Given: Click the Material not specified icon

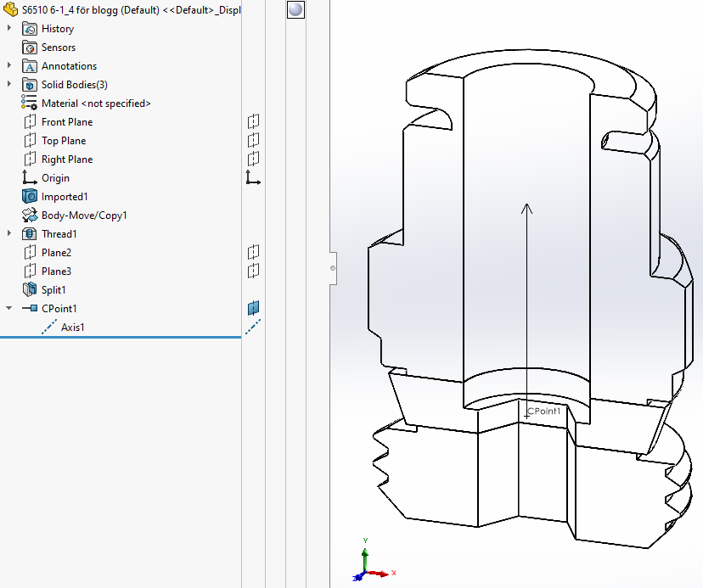Looking at the screenshot, I should pos(29,104).
